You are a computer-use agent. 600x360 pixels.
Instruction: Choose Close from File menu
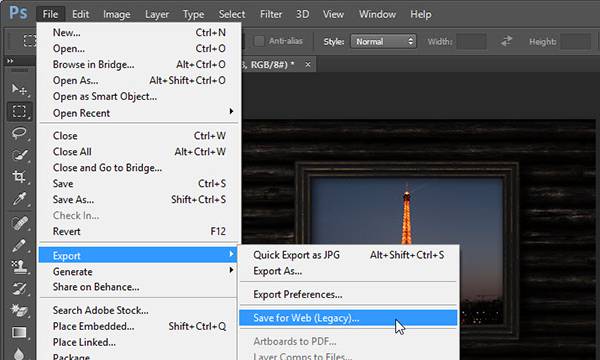(x=139, y=136)
